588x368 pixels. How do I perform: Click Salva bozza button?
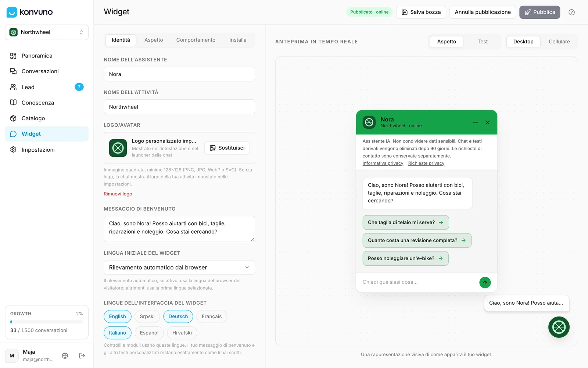(421, 12)
